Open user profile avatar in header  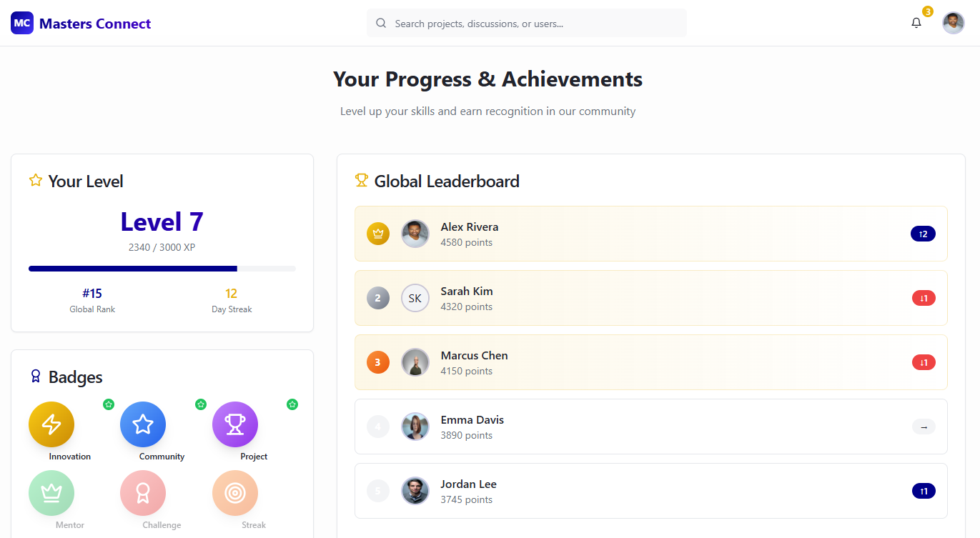[953, 23]
